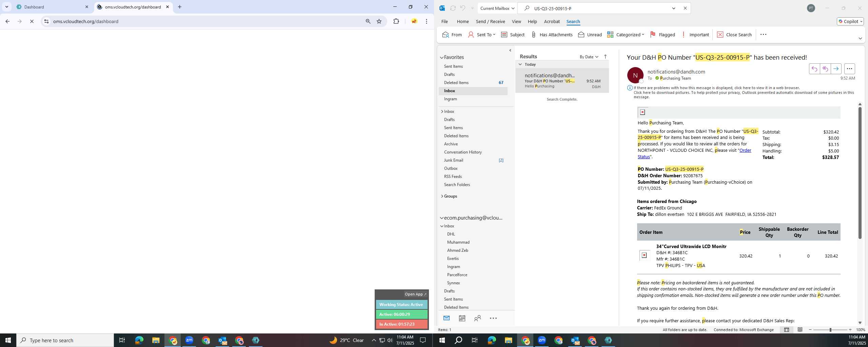Click Open App in the tracker widget
The height and width of the screenshot is (347, 868).
point(415,294)
